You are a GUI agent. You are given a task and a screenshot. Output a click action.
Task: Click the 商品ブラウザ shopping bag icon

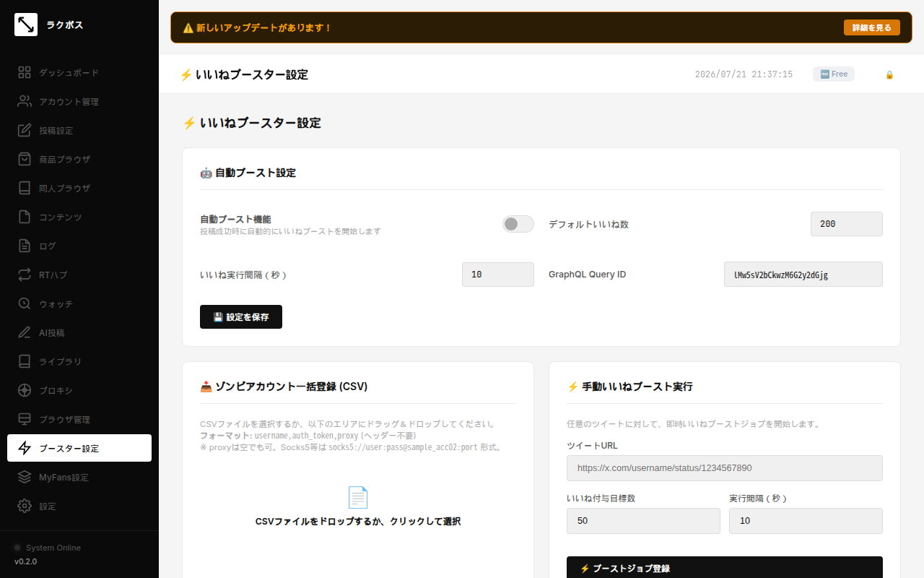coord(25,159)
